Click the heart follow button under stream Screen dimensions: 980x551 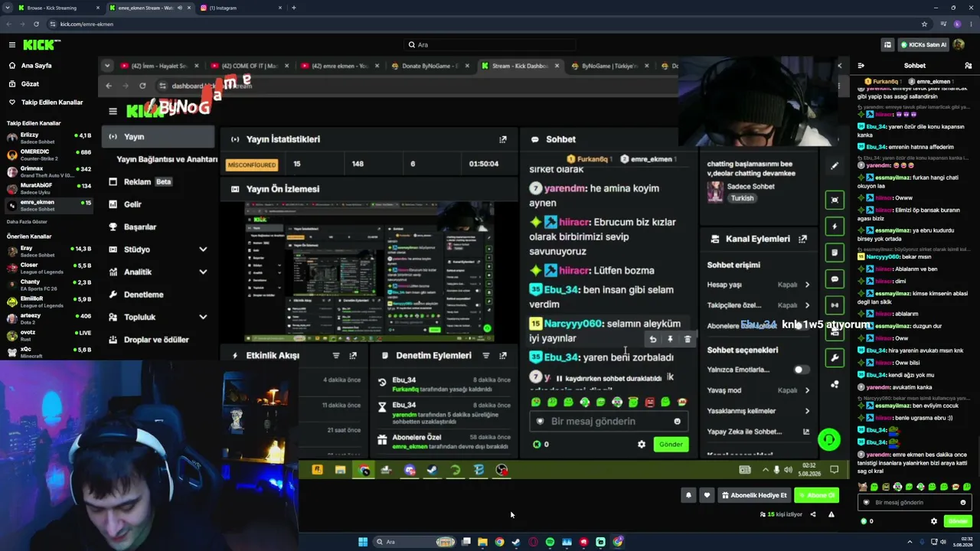coord(707,495)
